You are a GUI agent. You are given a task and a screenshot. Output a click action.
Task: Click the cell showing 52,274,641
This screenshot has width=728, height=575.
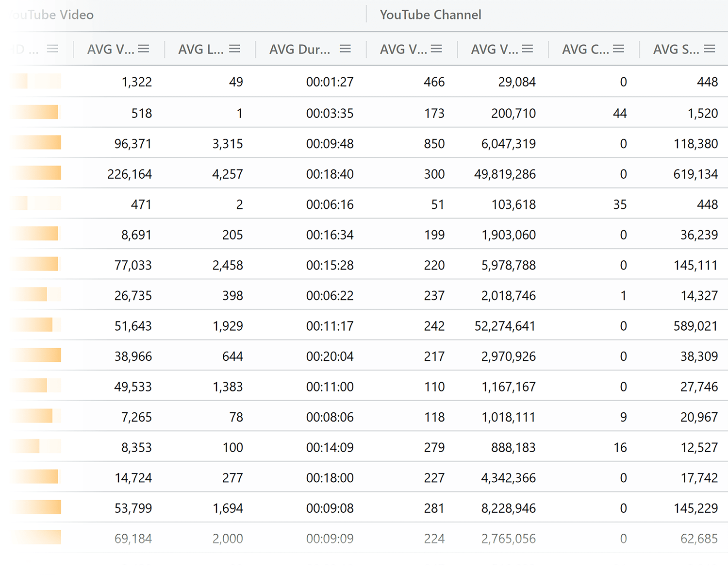click(x=505, y=326)
